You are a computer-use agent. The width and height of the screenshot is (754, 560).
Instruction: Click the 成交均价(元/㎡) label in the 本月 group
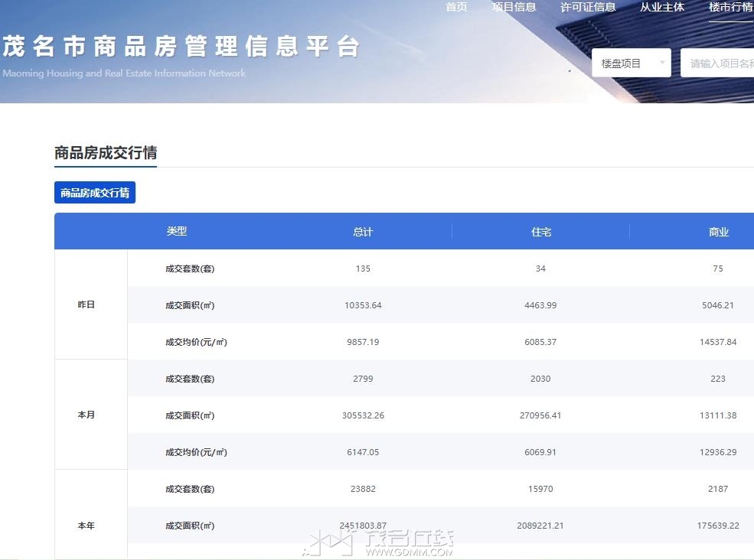coord(196,452)
